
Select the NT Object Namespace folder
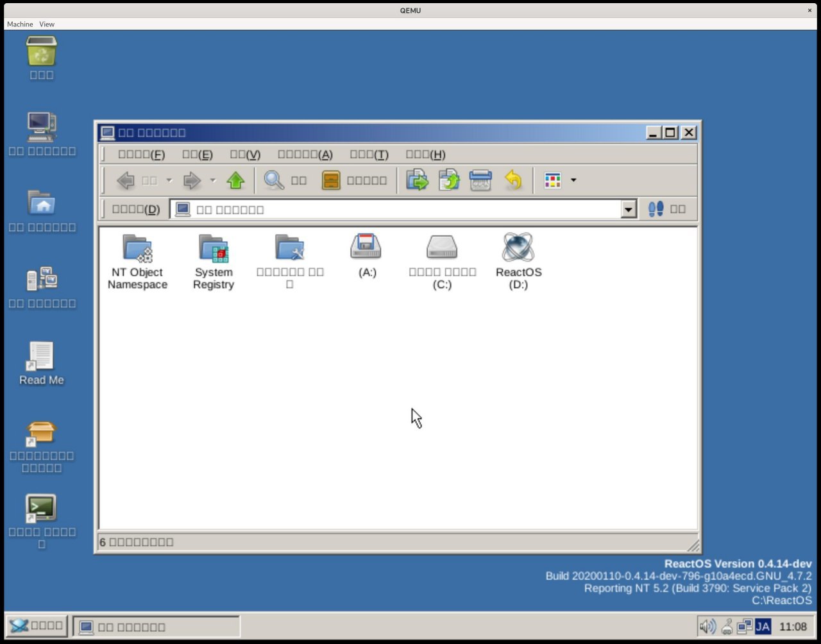(x=137, y=262)
